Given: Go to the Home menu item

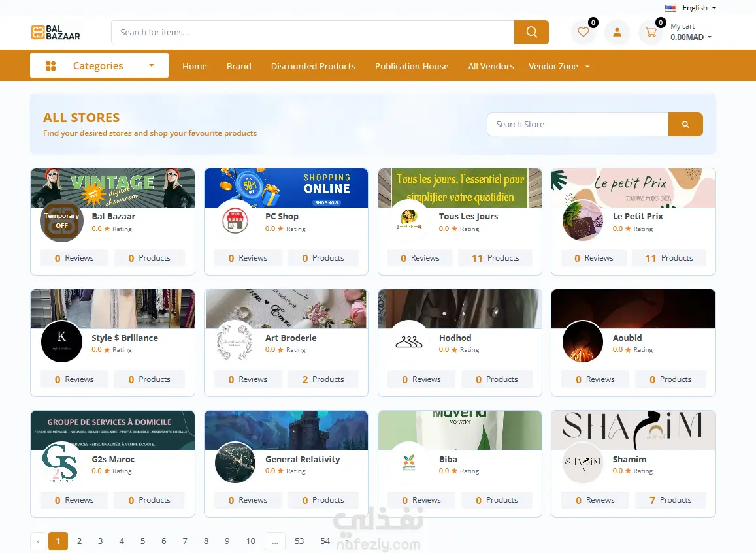Looking at the screenshot, I should click(x=195, y=66).
